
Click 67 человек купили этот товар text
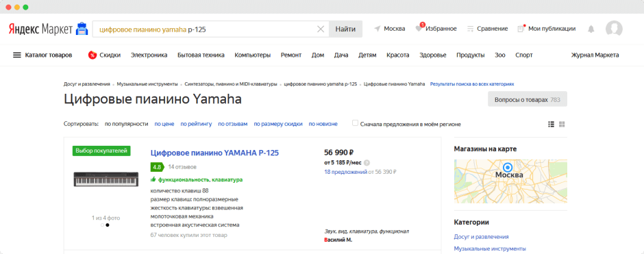point(189,235)
